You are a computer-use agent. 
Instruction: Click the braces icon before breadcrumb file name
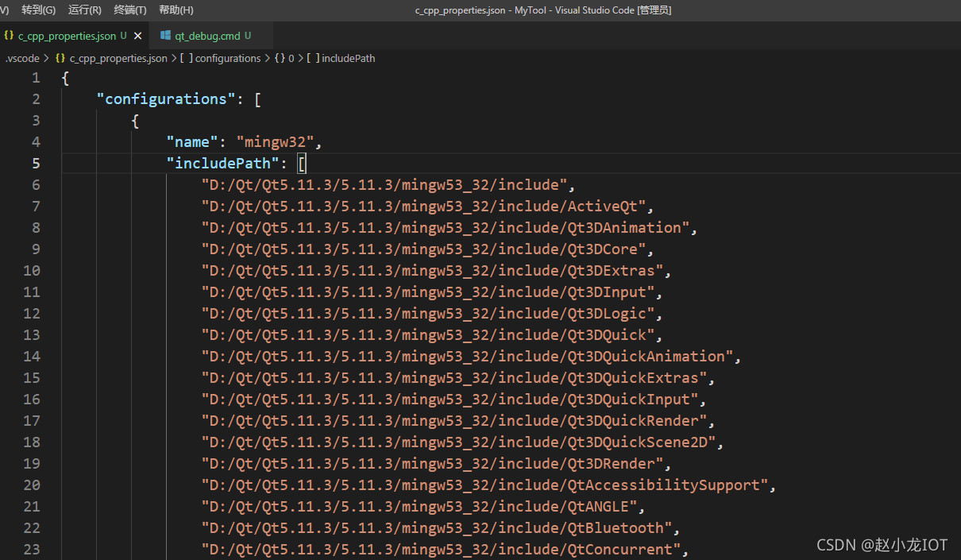click(60, 58)
